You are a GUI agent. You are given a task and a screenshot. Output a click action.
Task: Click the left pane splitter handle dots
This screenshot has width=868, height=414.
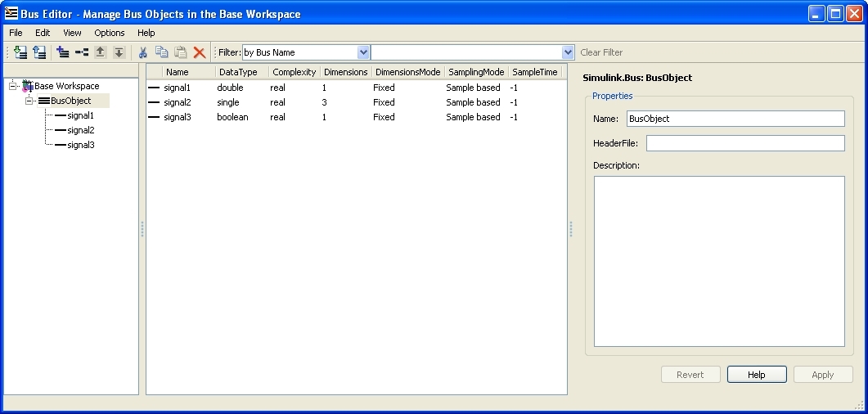point(142,229)
